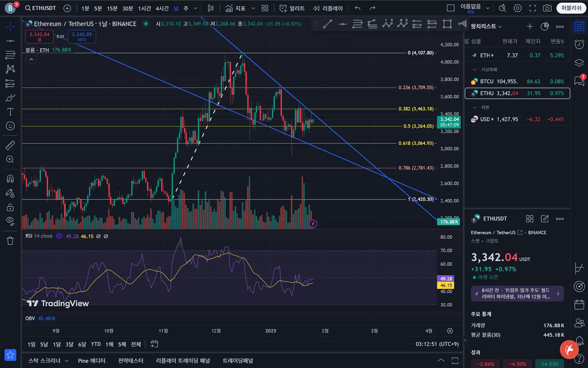Screen dimensions: 588x368
Task: Collapse the 가상화폐 watchlist section
Action: (474, 70)
